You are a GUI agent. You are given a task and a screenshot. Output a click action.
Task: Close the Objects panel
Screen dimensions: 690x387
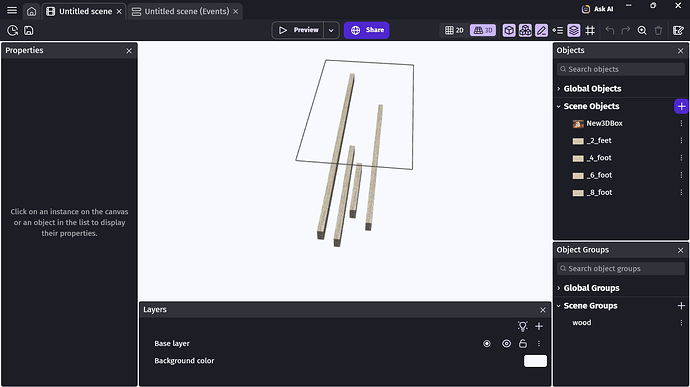click(x=680, y=51)
